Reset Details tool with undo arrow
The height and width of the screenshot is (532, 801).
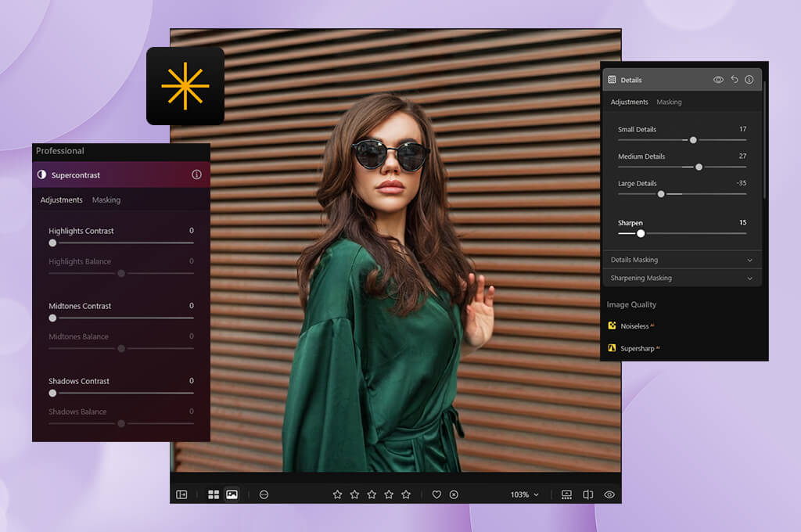tap(735, 79)
